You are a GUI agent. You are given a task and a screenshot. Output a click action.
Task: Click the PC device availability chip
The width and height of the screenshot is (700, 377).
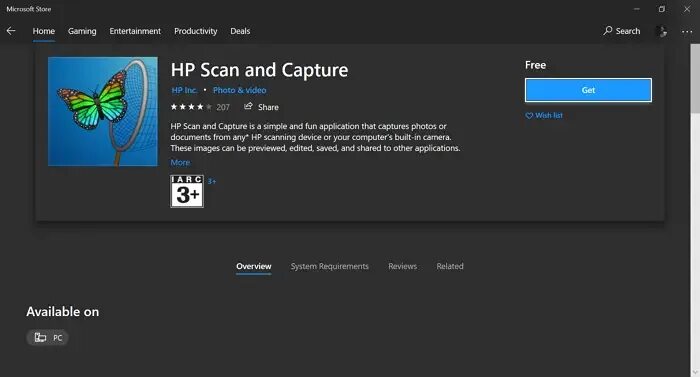click(47, 337)
